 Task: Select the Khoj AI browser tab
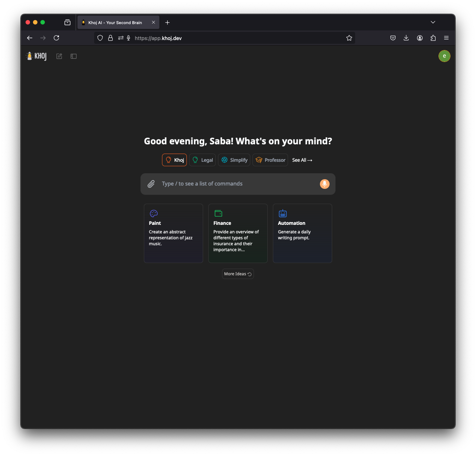115,22
